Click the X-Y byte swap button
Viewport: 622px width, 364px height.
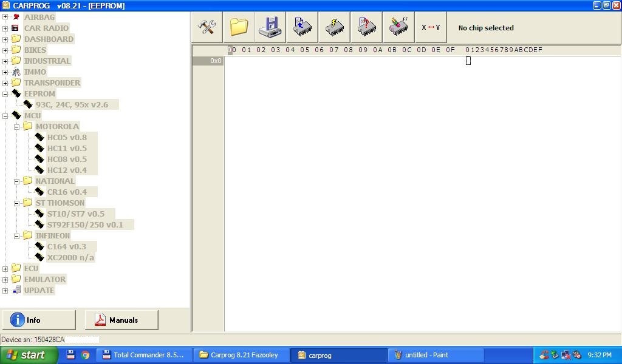coord(431,27)
